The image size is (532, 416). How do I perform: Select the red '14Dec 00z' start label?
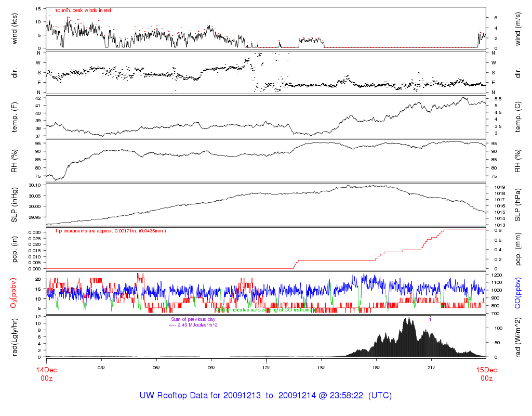pos(46,374)
